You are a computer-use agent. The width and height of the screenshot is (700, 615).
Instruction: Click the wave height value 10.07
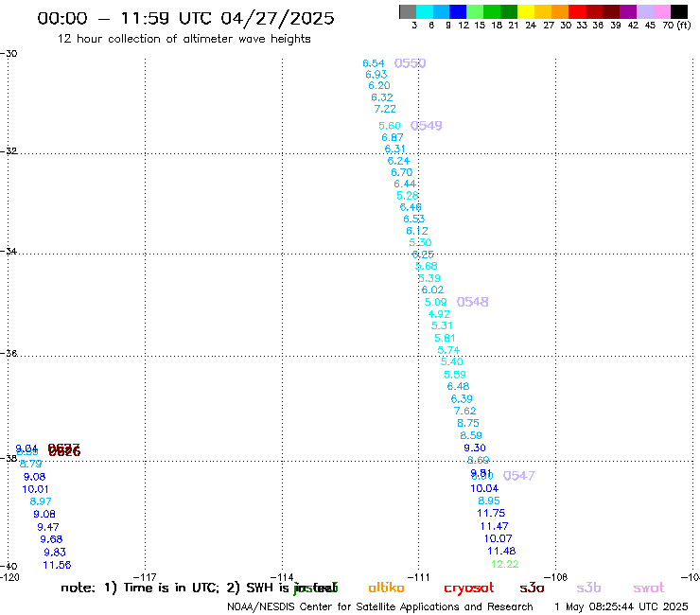click(498, 538)
